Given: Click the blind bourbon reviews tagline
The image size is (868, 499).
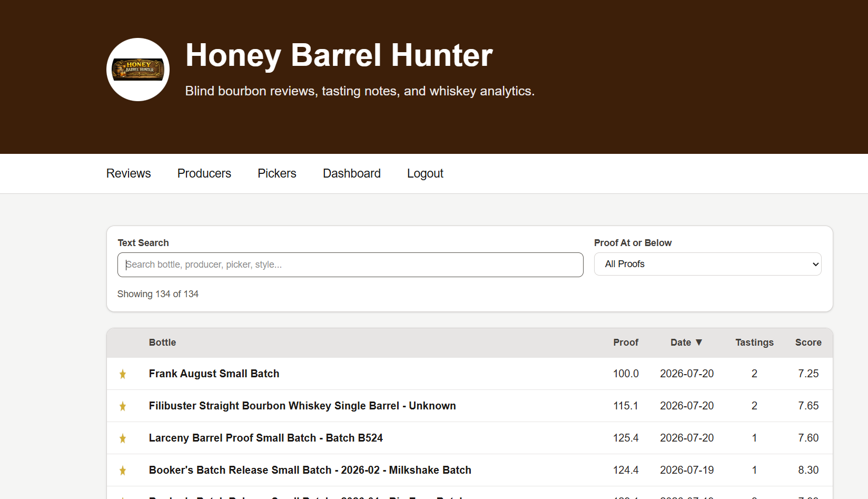Looking at the screenshot, I should (360, 91).
